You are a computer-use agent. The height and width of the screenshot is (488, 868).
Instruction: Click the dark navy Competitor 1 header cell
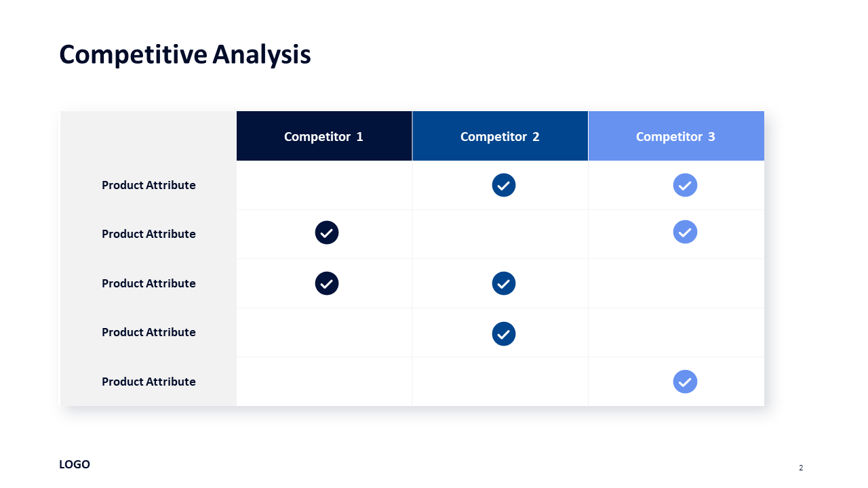point(324,136)
